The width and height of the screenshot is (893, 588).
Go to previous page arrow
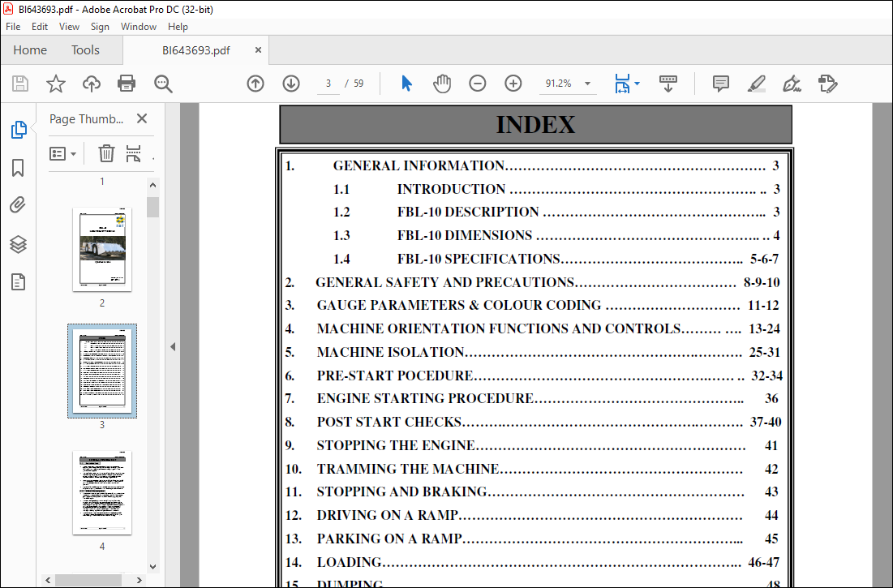pos(255,84)
